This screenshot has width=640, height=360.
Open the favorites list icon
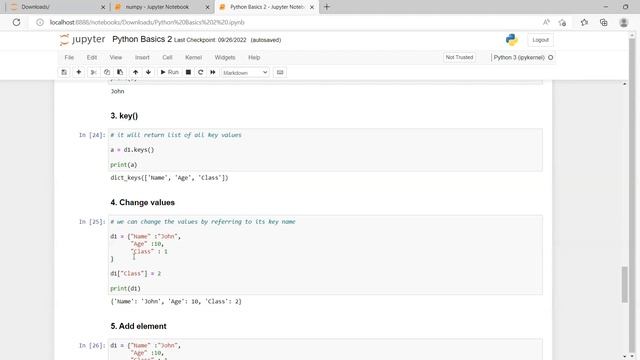coord(584,22)
